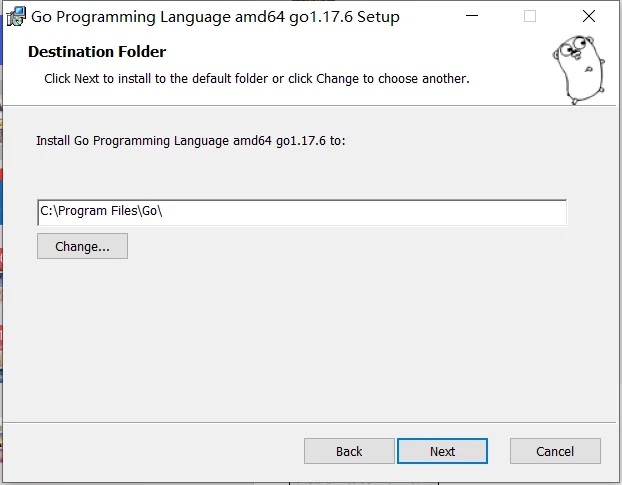Click the disabled maximize button
This screenshot has width=622, height=485.
(530, 16)
